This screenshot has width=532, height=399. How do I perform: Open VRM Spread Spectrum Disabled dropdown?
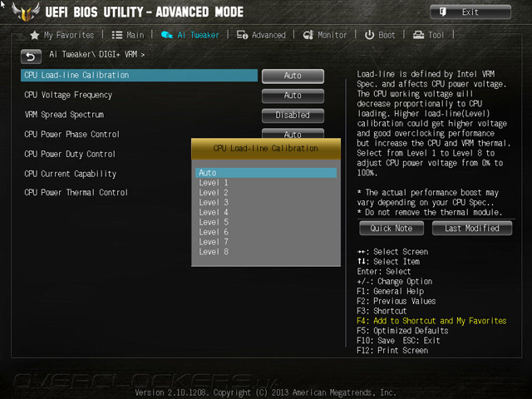pyautogui.click(x=293, y=116)
